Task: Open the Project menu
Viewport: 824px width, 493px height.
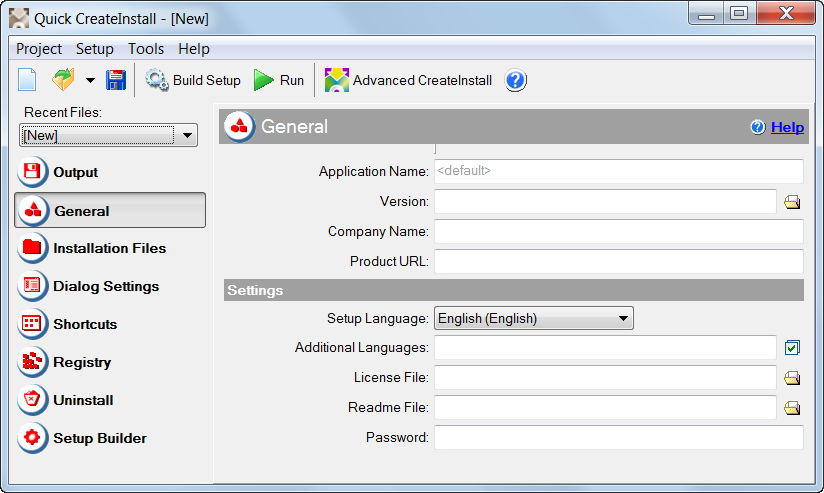Action: (x=39, y=49)
